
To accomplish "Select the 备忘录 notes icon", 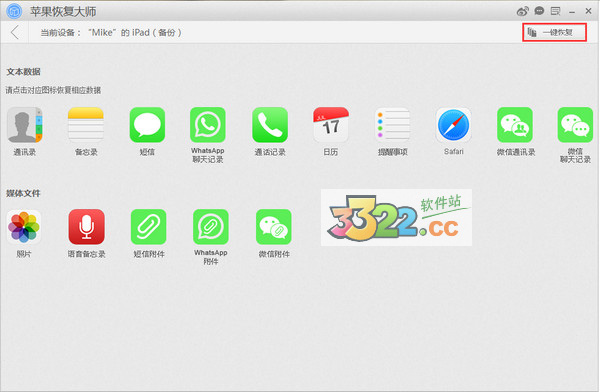I will pos(86,125).
